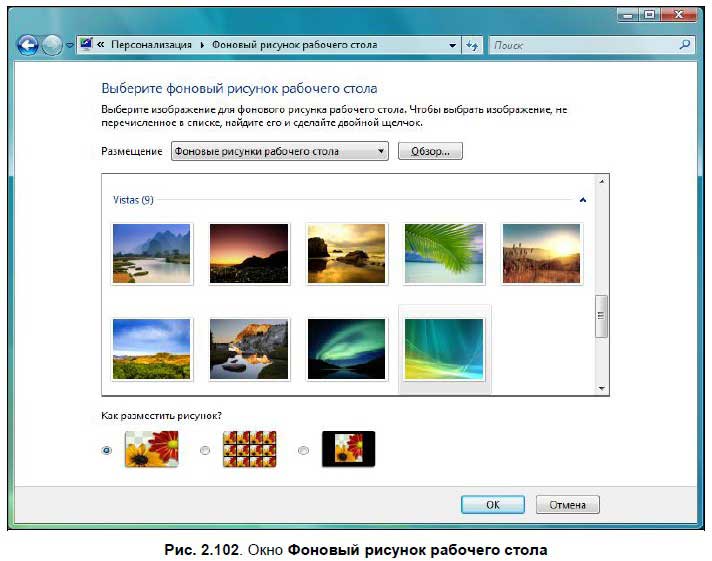Click the greyed Forward navigation button
Image resolution: width=712 pixels, height=561 pixels.
pos(52,45)
